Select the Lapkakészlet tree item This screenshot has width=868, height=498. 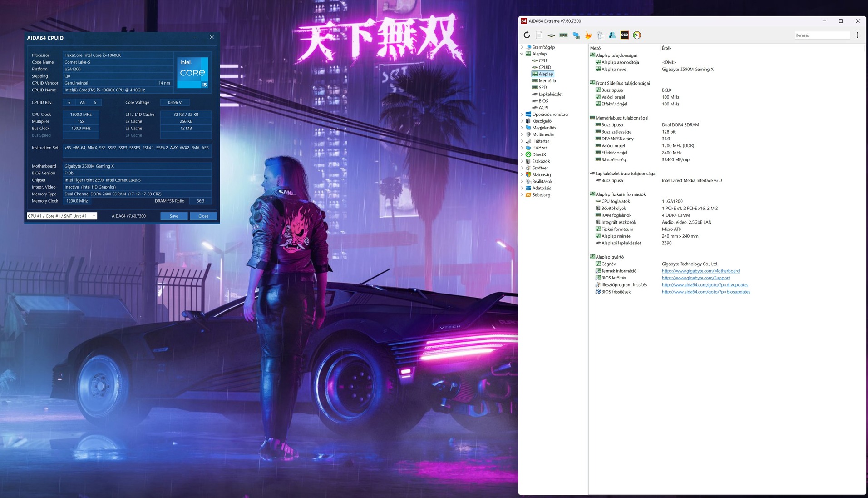pos(551,94)
